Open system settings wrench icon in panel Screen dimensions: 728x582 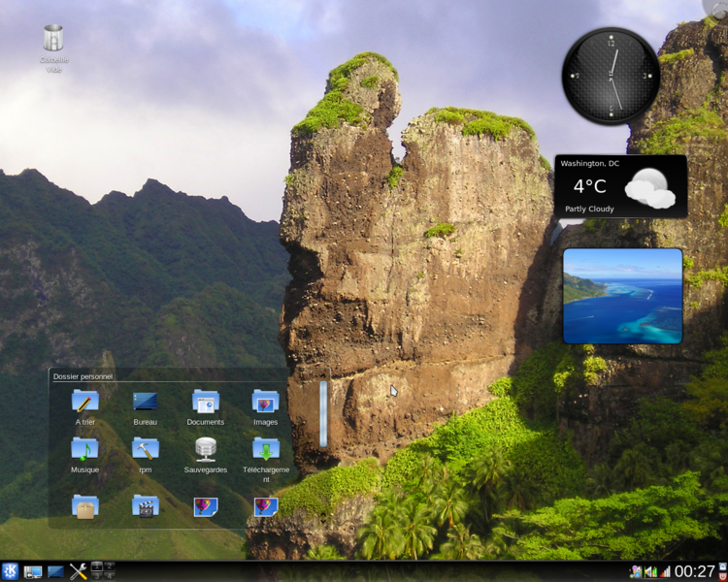[x=78, y=571]
